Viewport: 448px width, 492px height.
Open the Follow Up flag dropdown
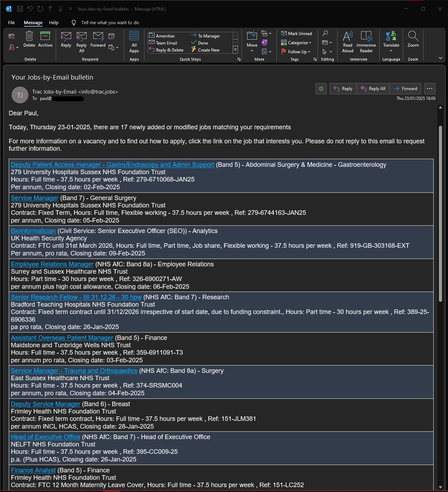[296, 52]
